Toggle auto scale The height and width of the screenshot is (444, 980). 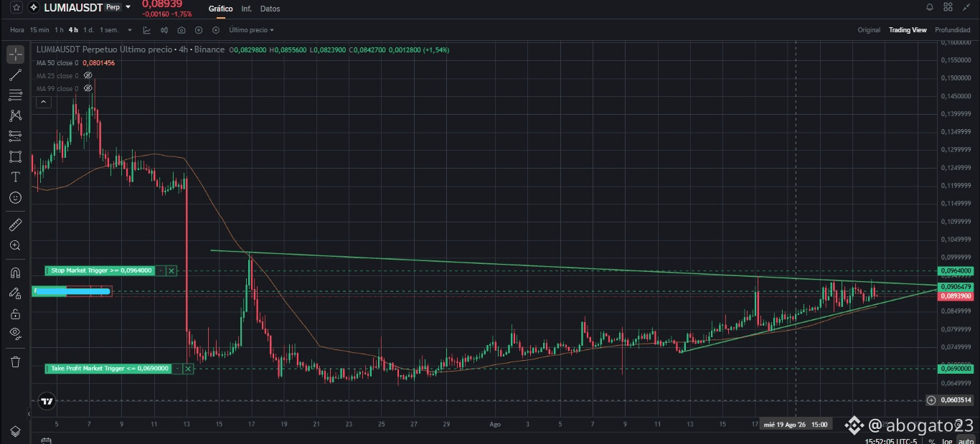pyautogui.click(x=966, y=442)
